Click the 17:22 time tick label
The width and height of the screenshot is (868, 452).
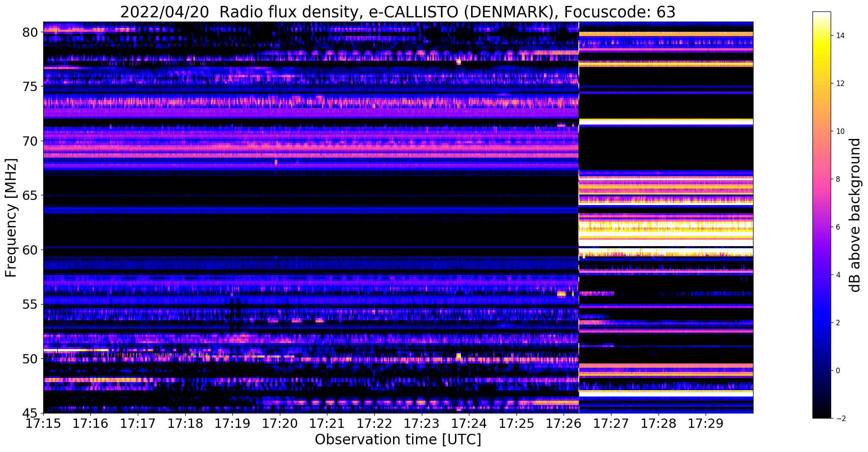[x=374, y=423]
